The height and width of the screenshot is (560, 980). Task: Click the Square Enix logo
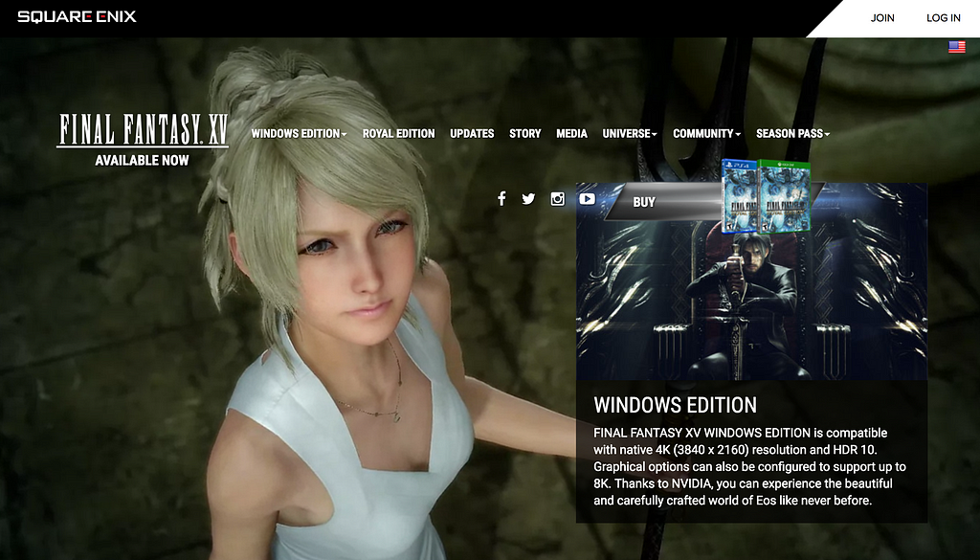click(77, 17)
